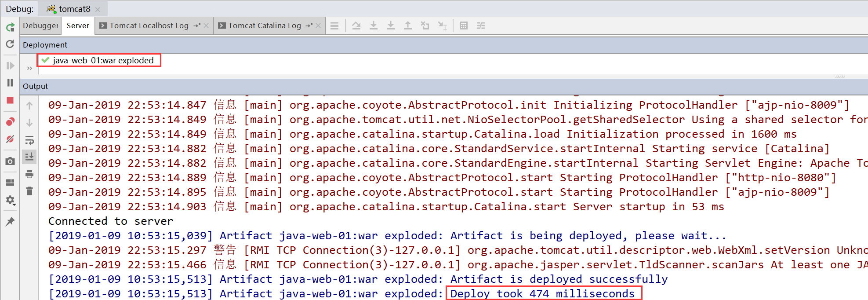Stop tomcat8 with the red square
This screenshot has height=300, width=868.
(x=10, y=100)
